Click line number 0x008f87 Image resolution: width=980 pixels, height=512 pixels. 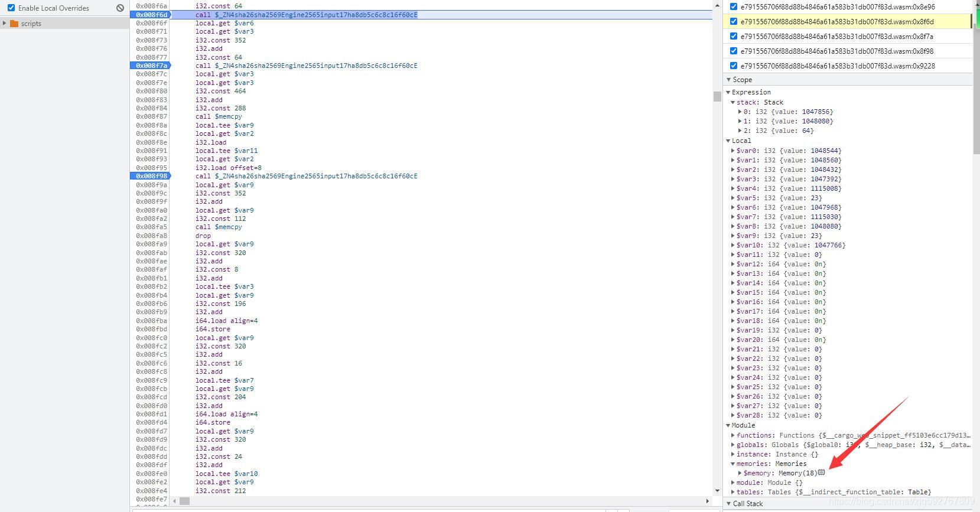pos(151,116)
